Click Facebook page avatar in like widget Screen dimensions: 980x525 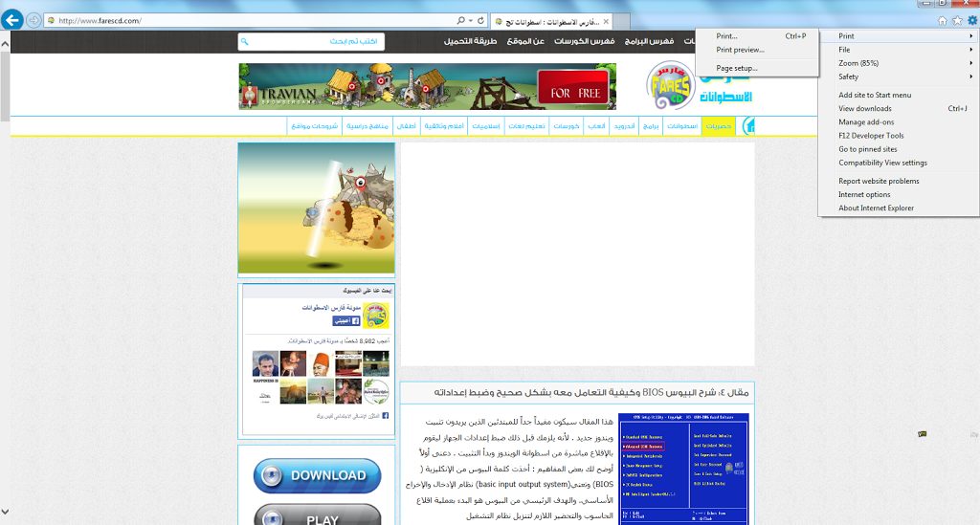tap(375, 316)
